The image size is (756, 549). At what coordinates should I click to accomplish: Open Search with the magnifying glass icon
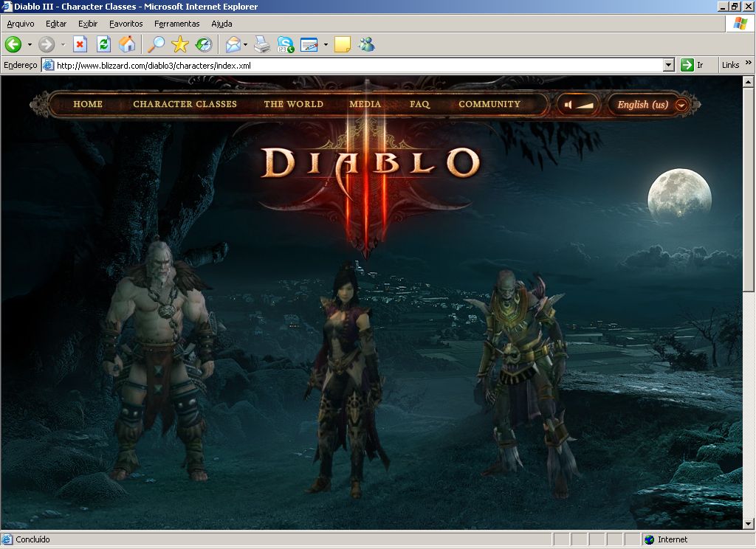[x=156, y=45]
